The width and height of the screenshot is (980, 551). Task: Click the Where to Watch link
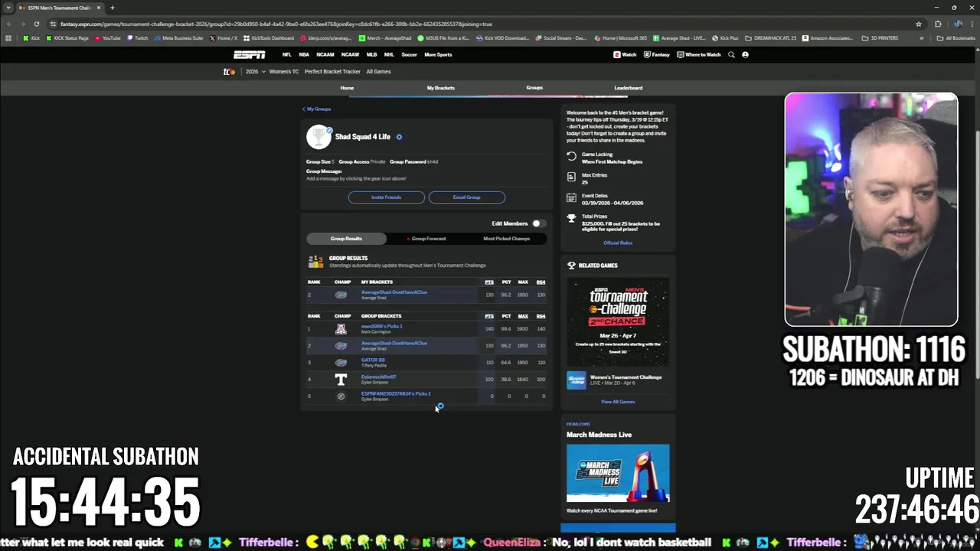click(699, 54)
